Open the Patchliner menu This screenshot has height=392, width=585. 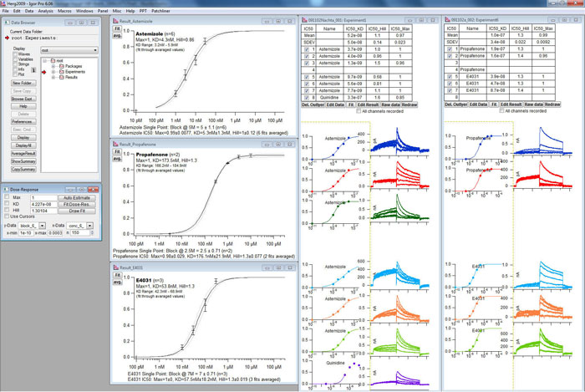pos(160,11)
